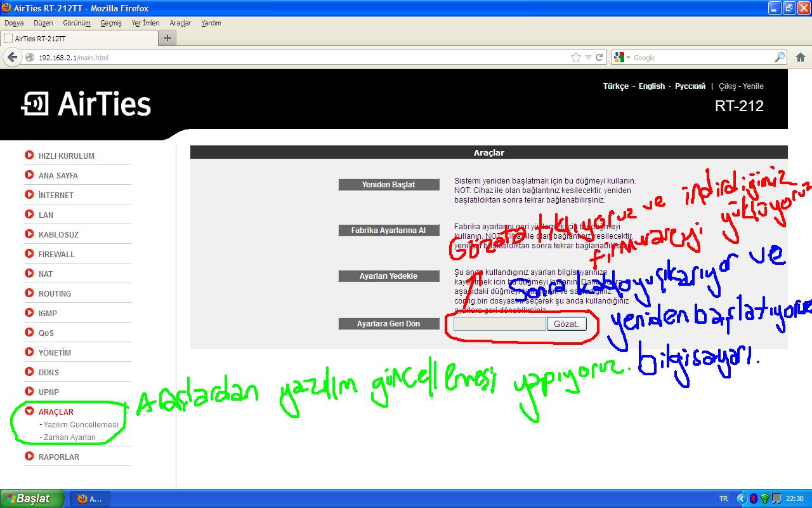Click the red arrow icon beside QoS
The image size is (812, 508).
(x=29, y=332)
